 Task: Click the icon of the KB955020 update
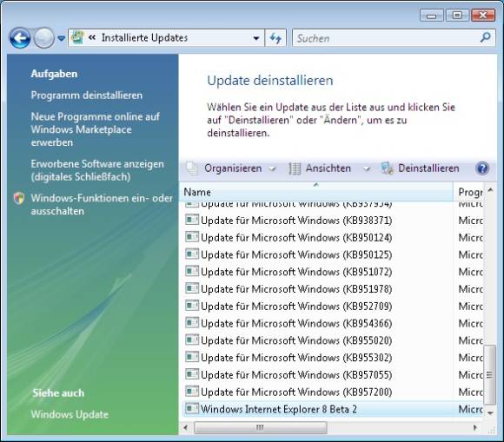[192, 340]
